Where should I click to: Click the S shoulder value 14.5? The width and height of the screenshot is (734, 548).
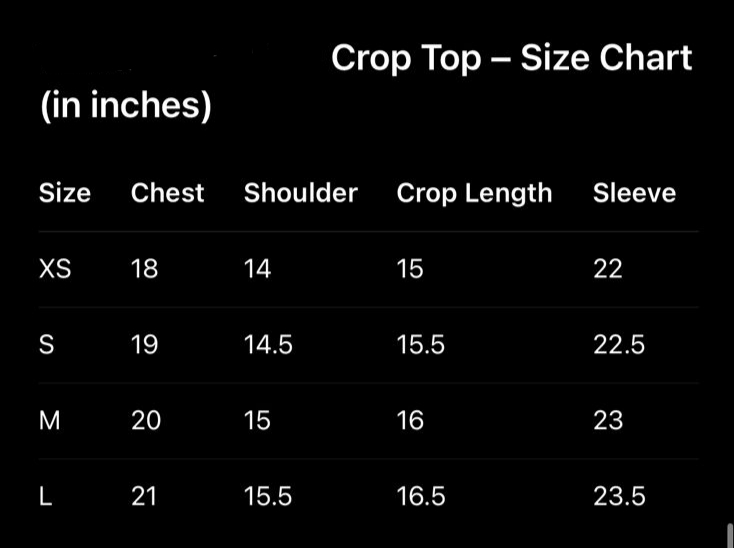tap(268, 345)
